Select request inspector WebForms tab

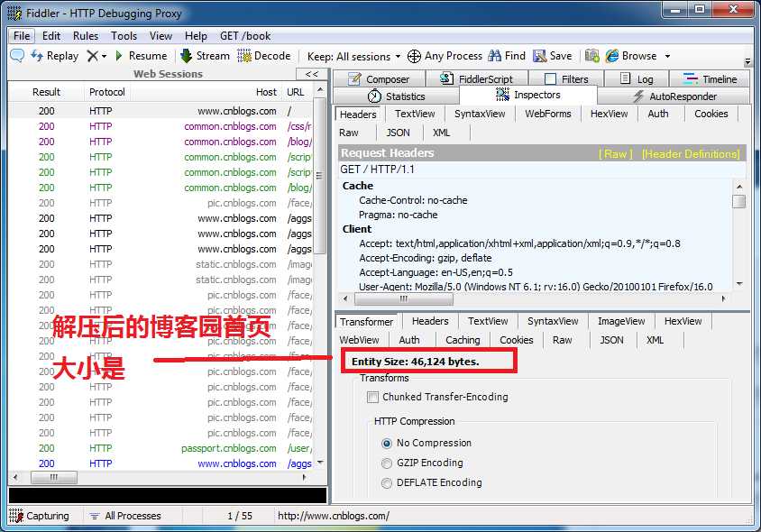548,114
